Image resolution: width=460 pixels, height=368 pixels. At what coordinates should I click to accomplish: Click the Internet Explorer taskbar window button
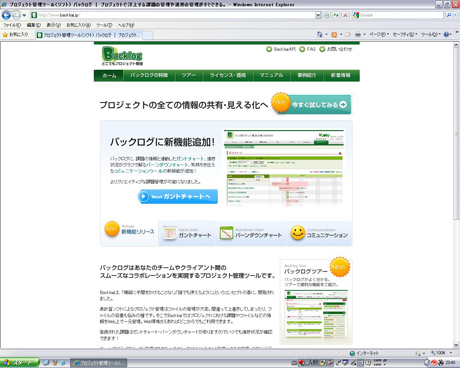(x=98, y=363)
